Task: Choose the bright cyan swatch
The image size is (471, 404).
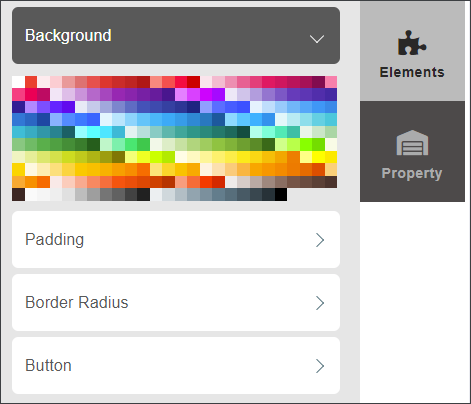Action: (93, 132)
